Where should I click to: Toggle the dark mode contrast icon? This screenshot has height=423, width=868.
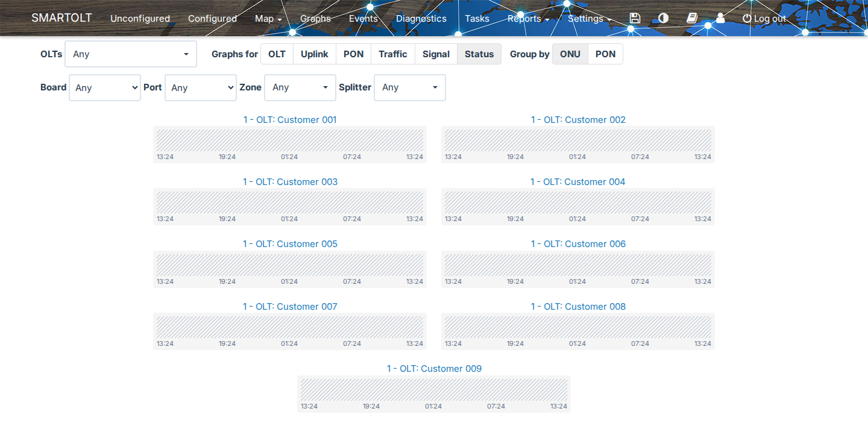(663, 18)
